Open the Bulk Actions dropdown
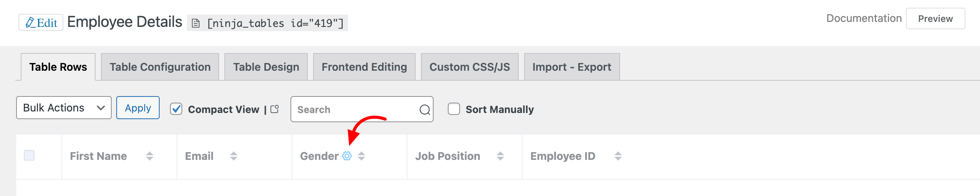980x196 pixels. (64, 108)
